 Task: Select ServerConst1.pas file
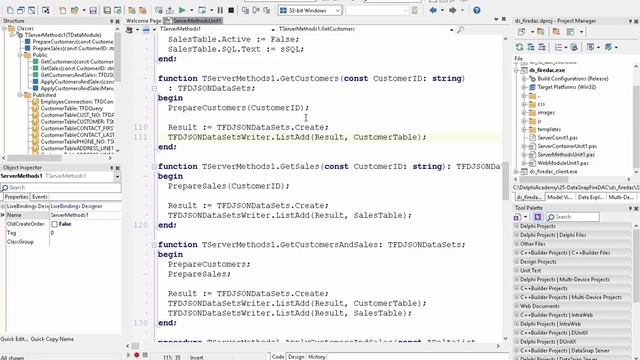(x=557, y=138)
